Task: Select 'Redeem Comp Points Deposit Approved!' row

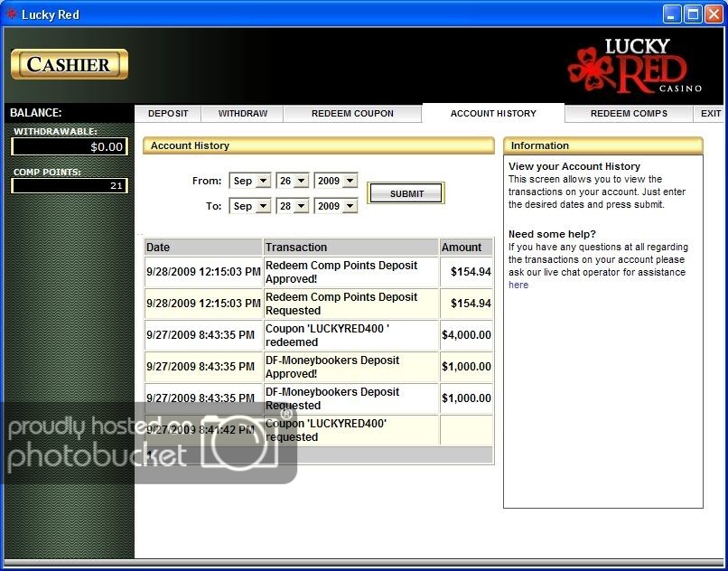Action: tap(319, 272)
